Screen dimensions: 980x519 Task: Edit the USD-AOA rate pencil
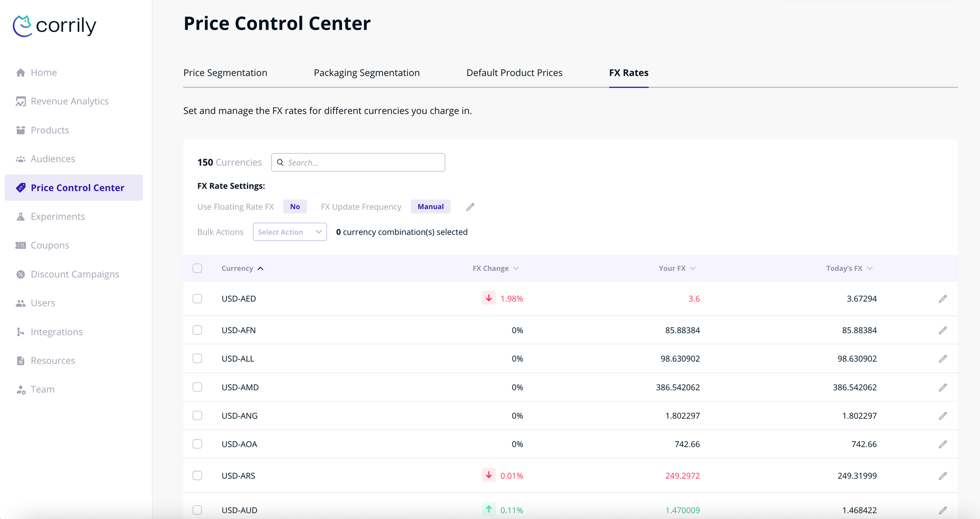tap(943, 444)
